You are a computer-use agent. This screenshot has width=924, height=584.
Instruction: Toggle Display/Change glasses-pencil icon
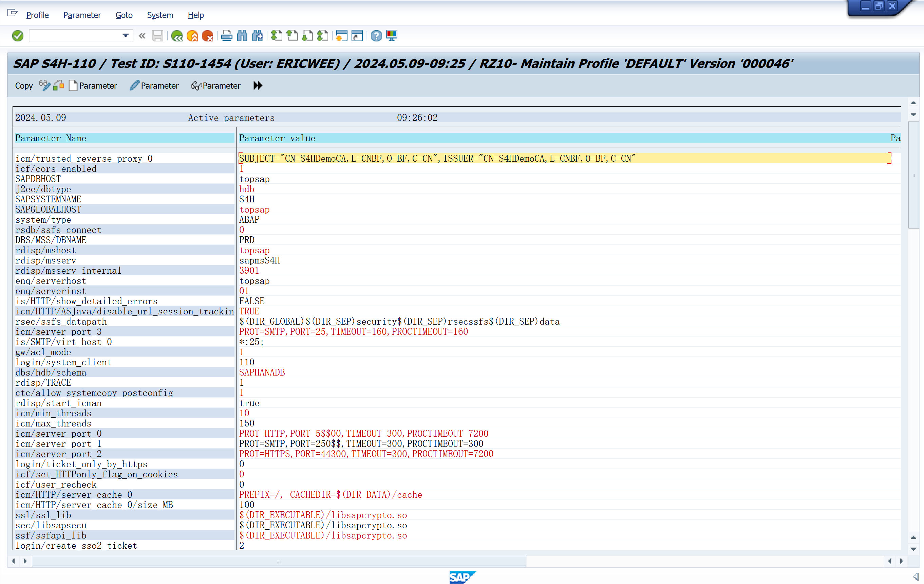click(44, 85)
